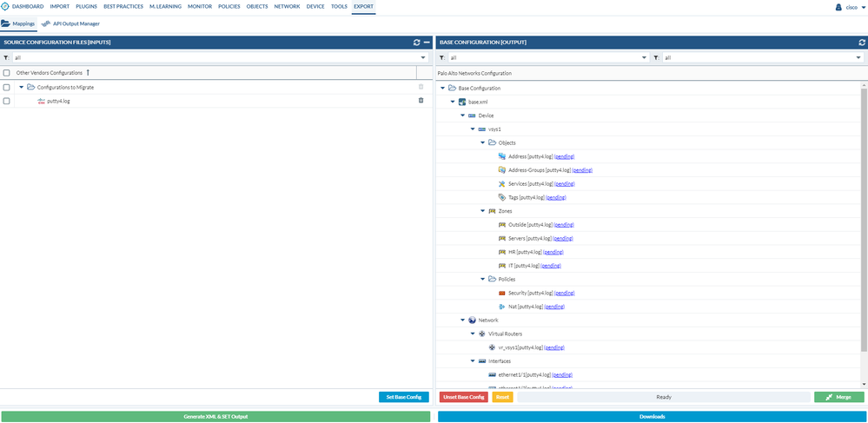The height and width of the screenshot is (423, 868).
Task: Collapse the Configurations to Migrate folder
Action: click(22, 87)
